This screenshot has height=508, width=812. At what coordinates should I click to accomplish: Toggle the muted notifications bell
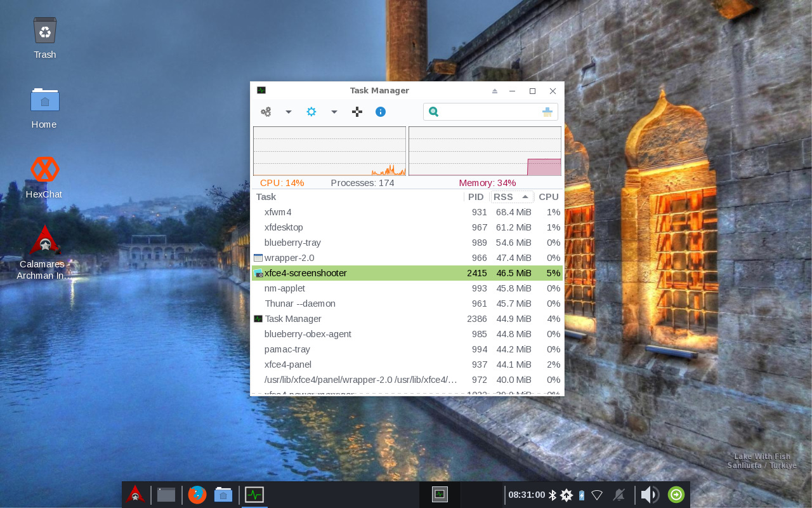coord(619,493)
